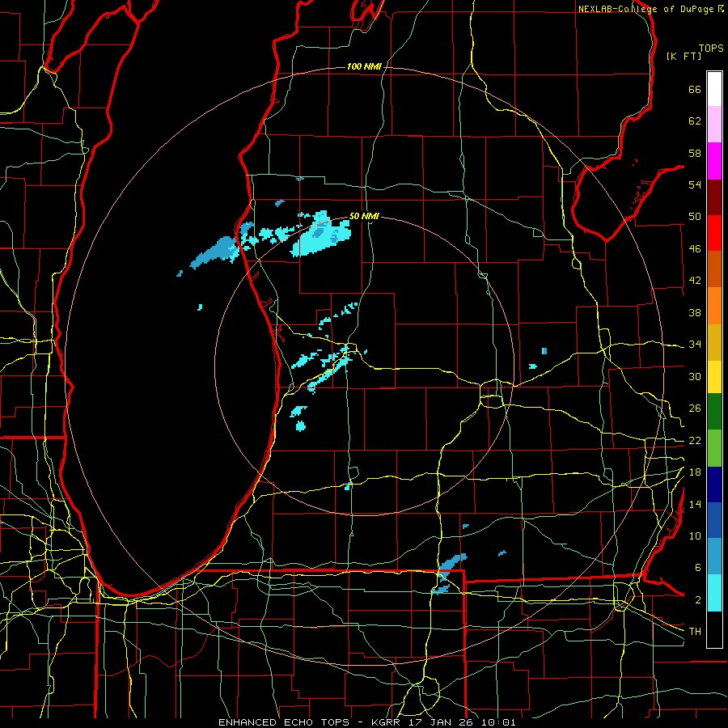Image resolution: width=728 pixels, height=728 pixels.
Task: Click the "14" value on the scale
Action: [x=695, y=504]
